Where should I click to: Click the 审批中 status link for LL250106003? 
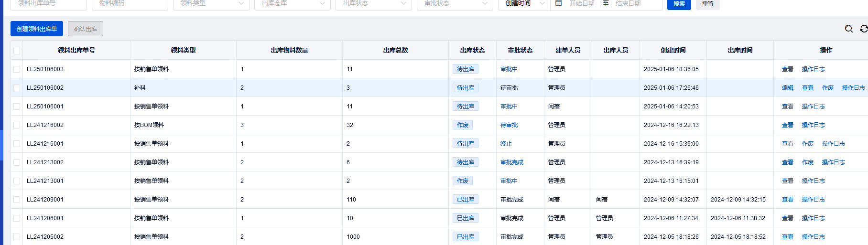[x=509, y=69]
